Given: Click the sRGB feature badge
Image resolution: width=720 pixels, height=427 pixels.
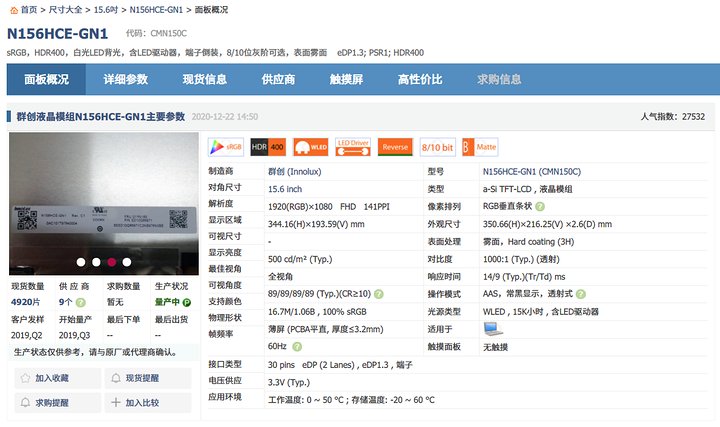Looking at the screenshot, I should tap(226, 147).
